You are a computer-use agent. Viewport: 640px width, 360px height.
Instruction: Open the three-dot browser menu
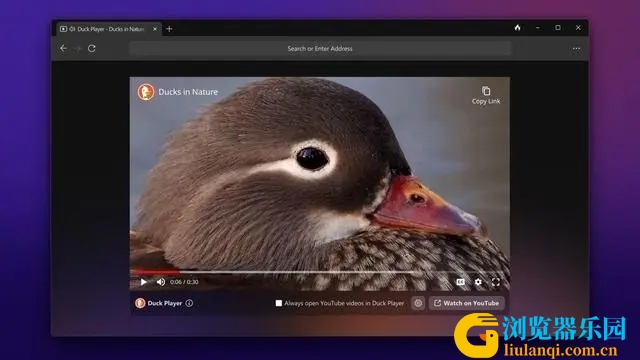coord(576,49)
